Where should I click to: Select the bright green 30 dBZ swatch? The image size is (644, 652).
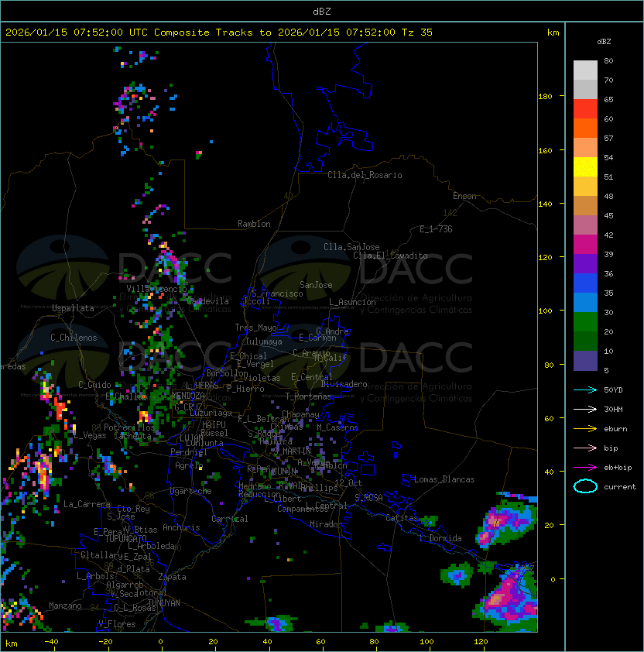pyautogui.click(x=585, y=322)
